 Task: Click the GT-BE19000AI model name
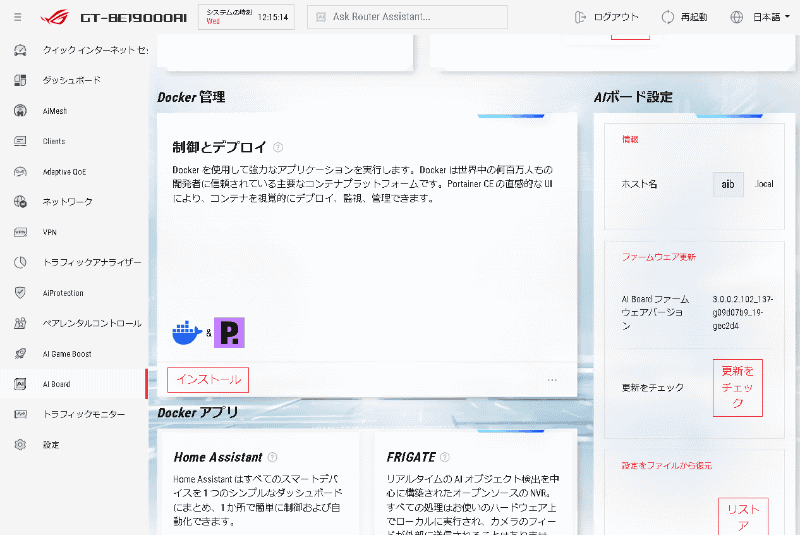pyautogui.click(x=134, y=18)
